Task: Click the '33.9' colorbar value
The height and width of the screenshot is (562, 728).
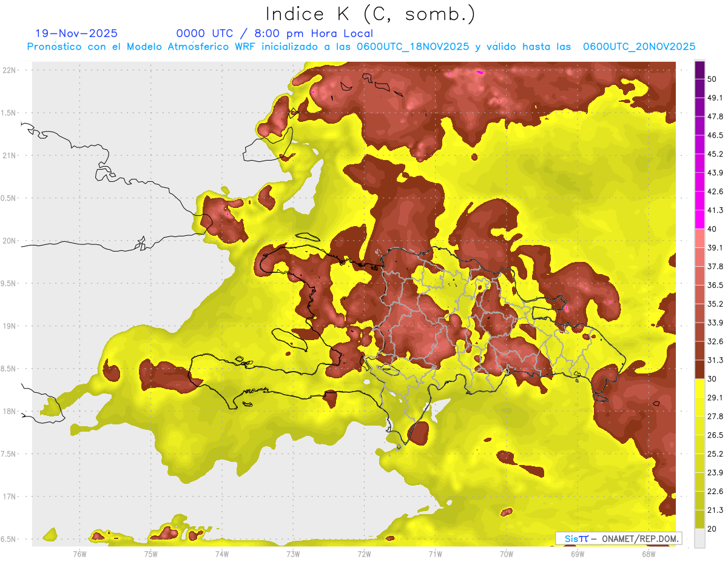Action: [x=716, y=323]
